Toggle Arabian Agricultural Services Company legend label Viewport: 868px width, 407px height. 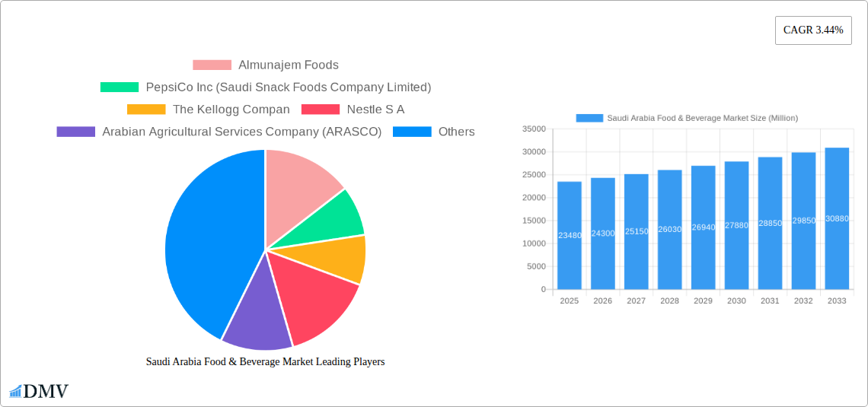(x=242, y=132)
